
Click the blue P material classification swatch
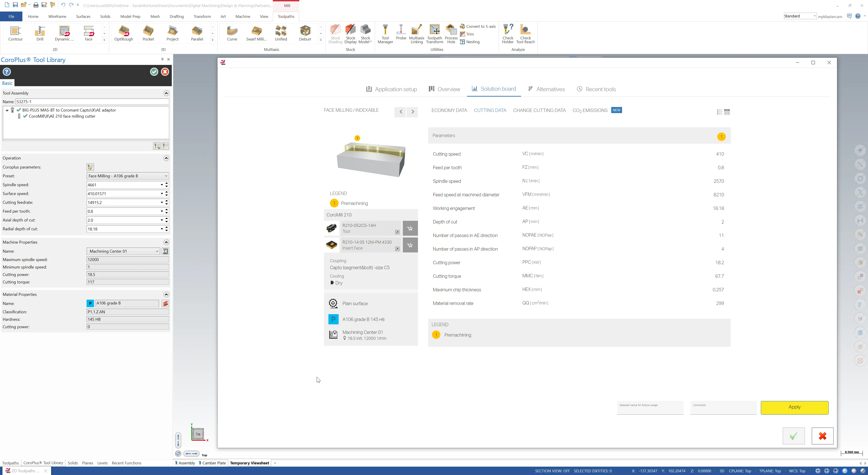click(x=90, y=303)
